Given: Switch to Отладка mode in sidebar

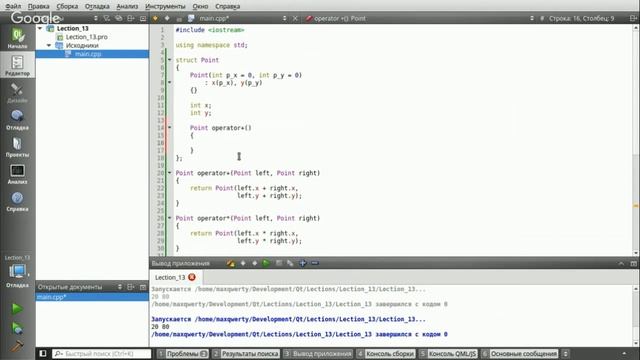Looking at the screenshot, I should point(17,120).
